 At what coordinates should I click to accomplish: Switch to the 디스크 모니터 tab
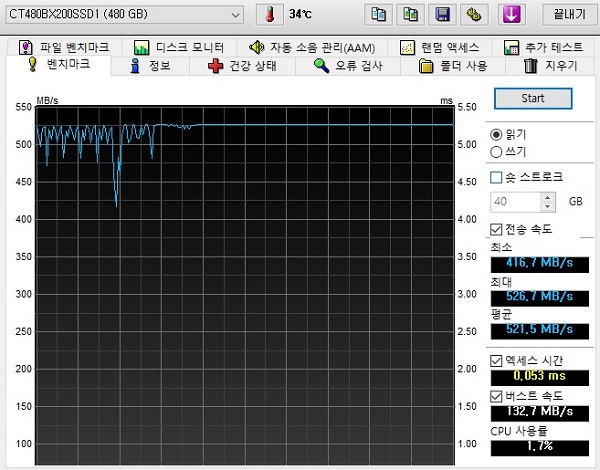(x=179, y=47)
